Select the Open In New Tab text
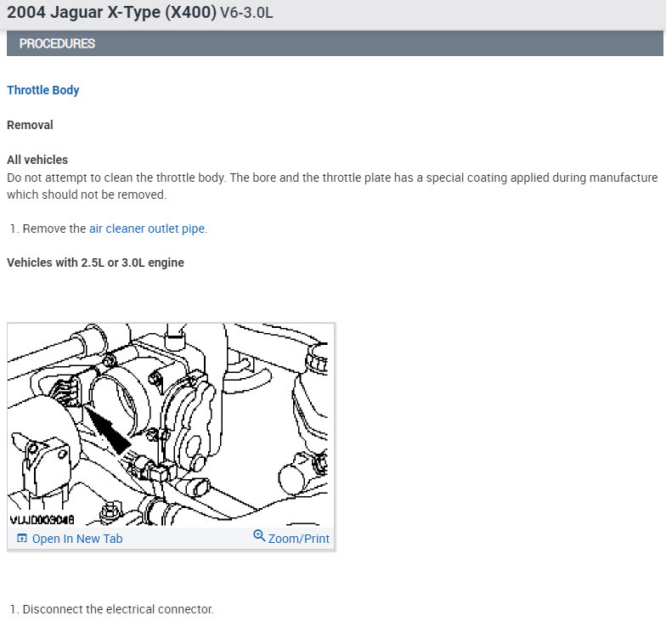 pyautogui.click(x=77, y=539)
